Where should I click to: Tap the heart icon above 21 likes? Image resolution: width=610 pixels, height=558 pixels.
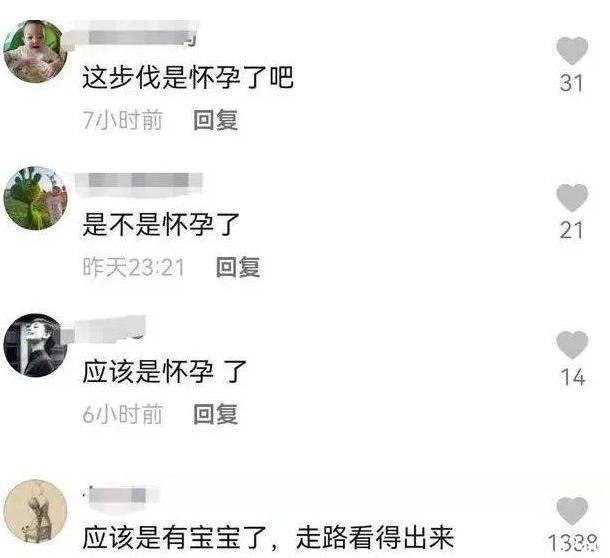tap(571, 198)
